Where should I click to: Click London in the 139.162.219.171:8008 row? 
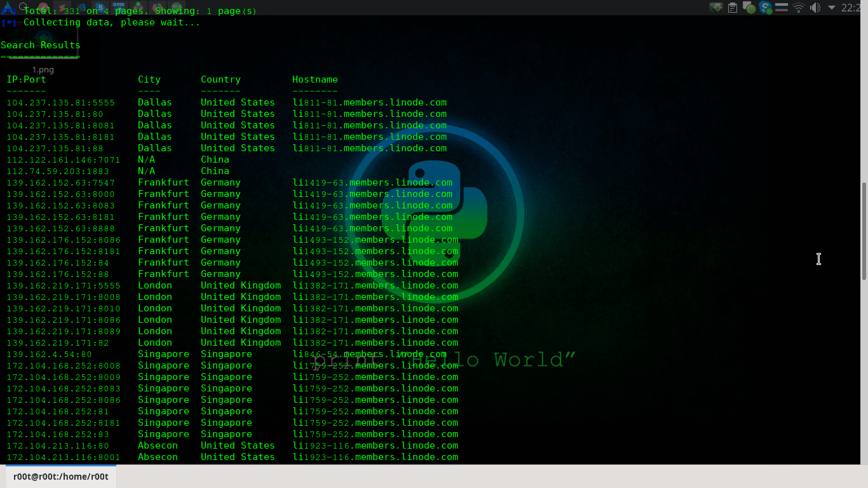point(155,297)
